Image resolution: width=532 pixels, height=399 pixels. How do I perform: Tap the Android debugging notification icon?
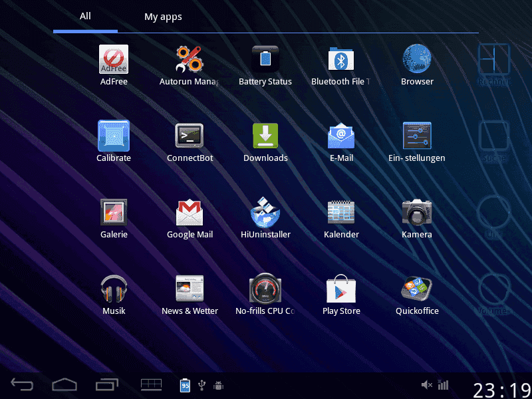pyautogui.click(x=218, y=386)
